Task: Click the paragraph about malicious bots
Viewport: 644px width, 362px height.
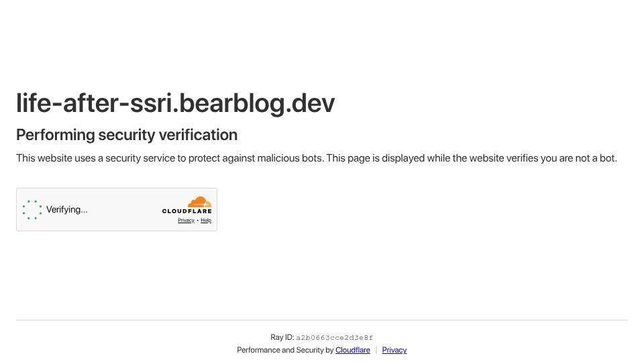Action: (x=316, y=158)
